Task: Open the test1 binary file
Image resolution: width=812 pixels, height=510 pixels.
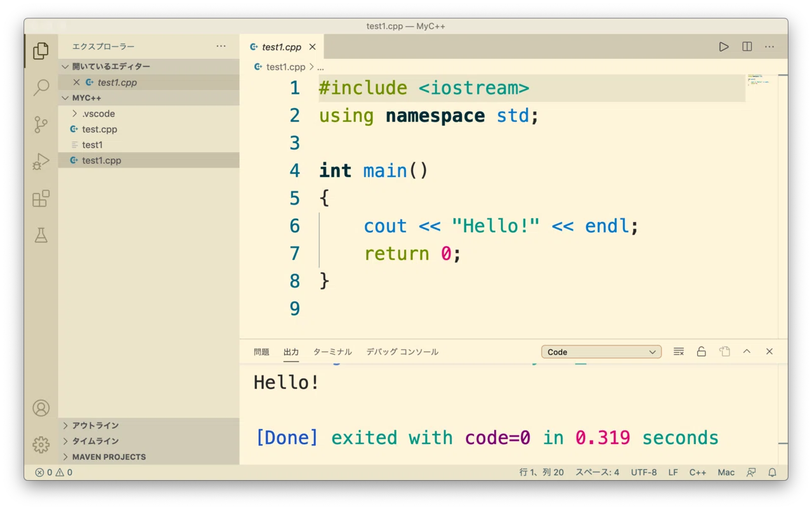Action: [x=149, y=145]
